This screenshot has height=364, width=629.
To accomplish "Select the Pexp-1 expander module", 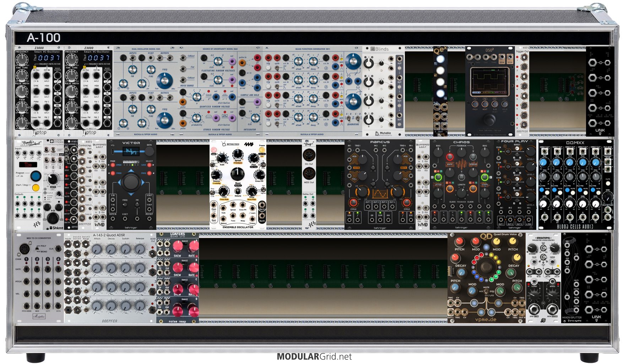I will coord(309,184).
